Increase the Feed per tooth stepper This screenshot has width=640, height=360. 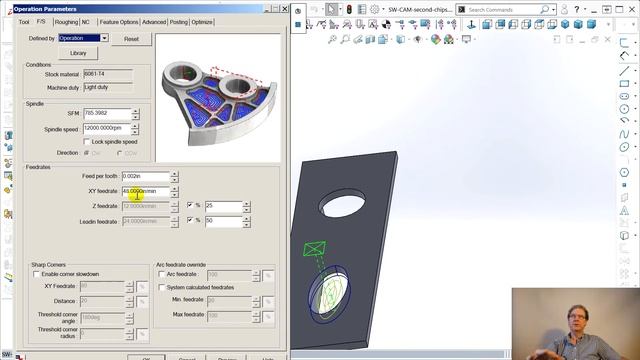[x=174, y=174]
